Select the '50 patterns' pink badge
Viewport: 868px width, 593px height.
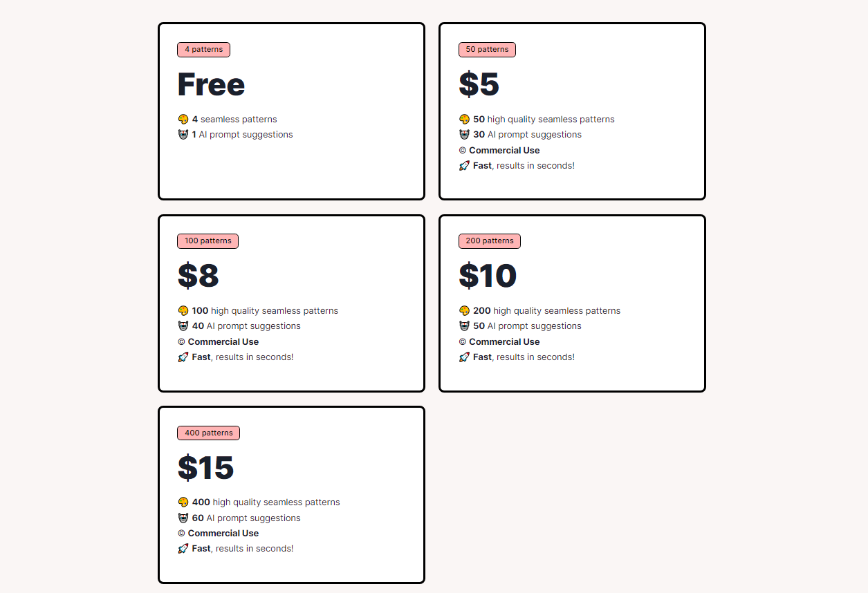487,50
